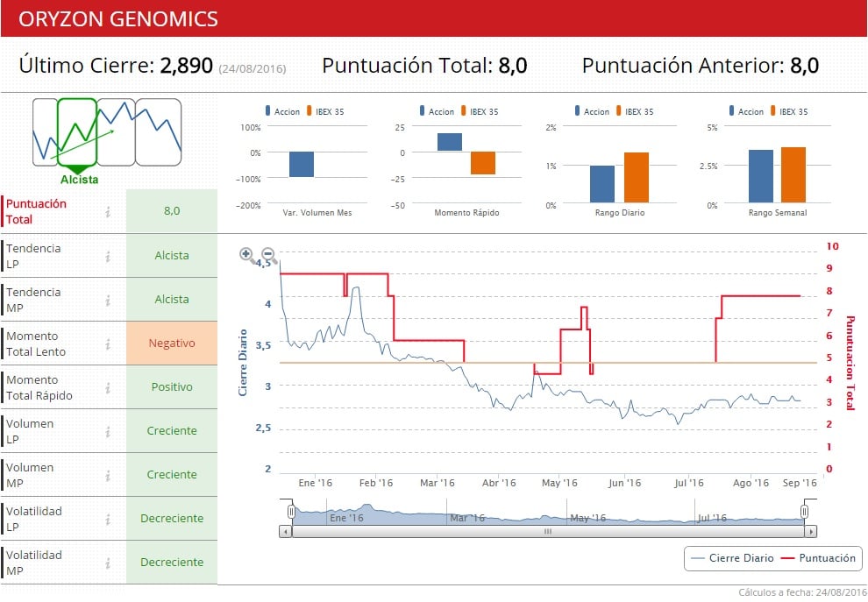This screenshot has height=602, width=868.
Task: Click the Alcista trend phase thumbnail
Action: click(77, 132)
